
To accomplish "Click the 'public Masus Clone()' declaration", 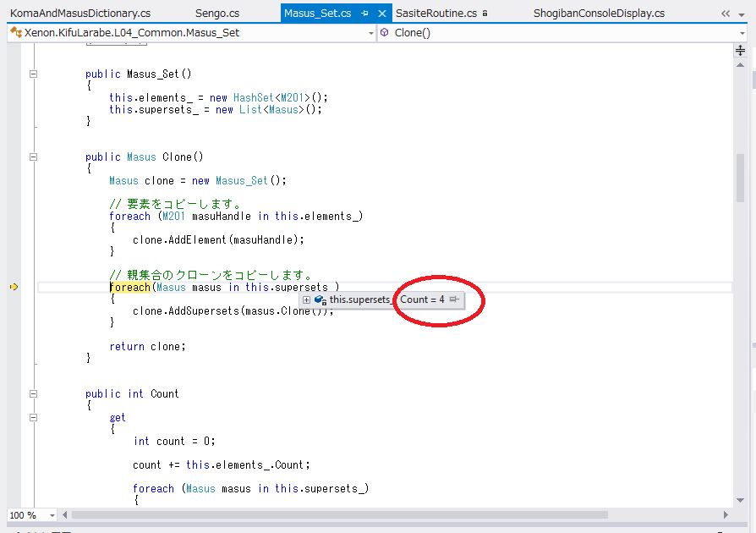I will coord(144,157).
